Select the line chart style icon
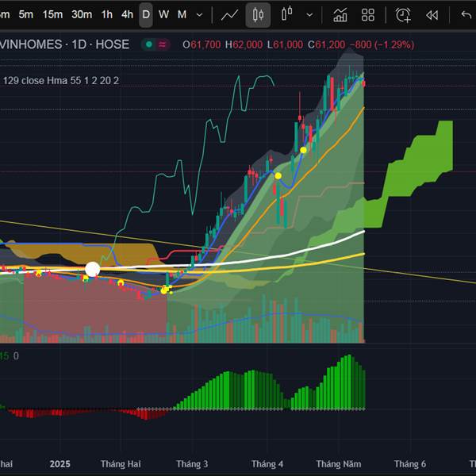This screenshot has height=476, width=476. tap(229, 14)
